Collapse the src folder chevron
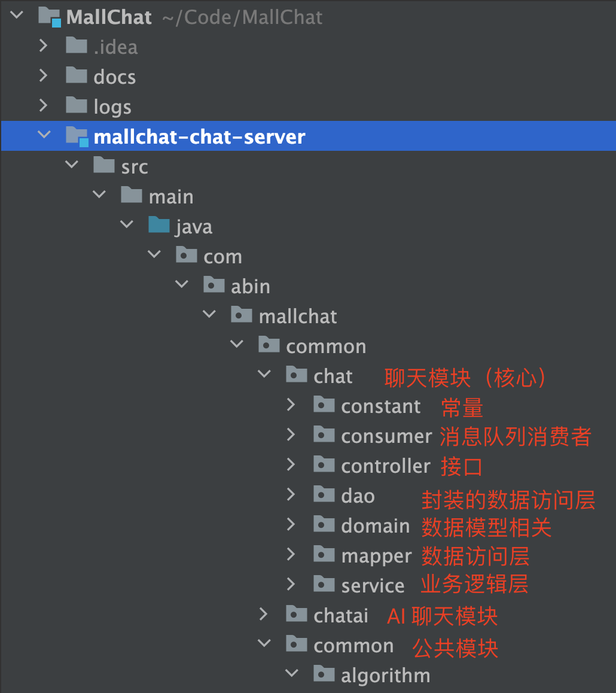This screenshot has width=616, height=693. point(72,165)
